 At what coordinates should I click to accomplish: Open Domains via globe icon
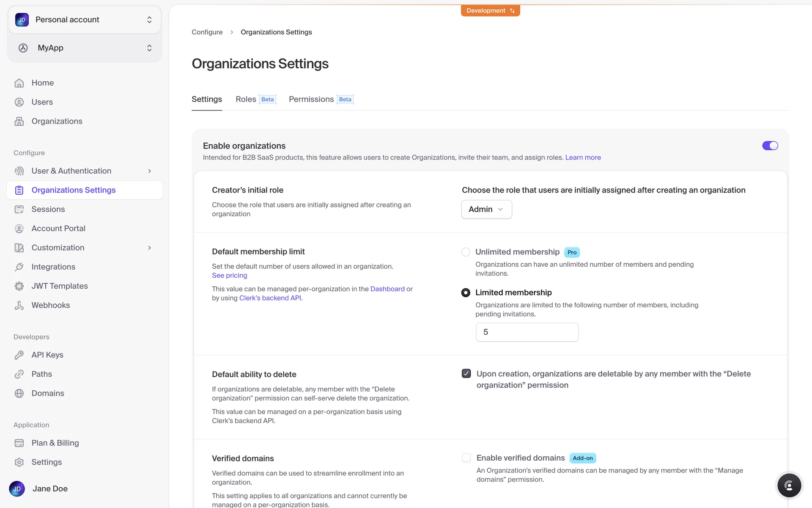(19, 393)
